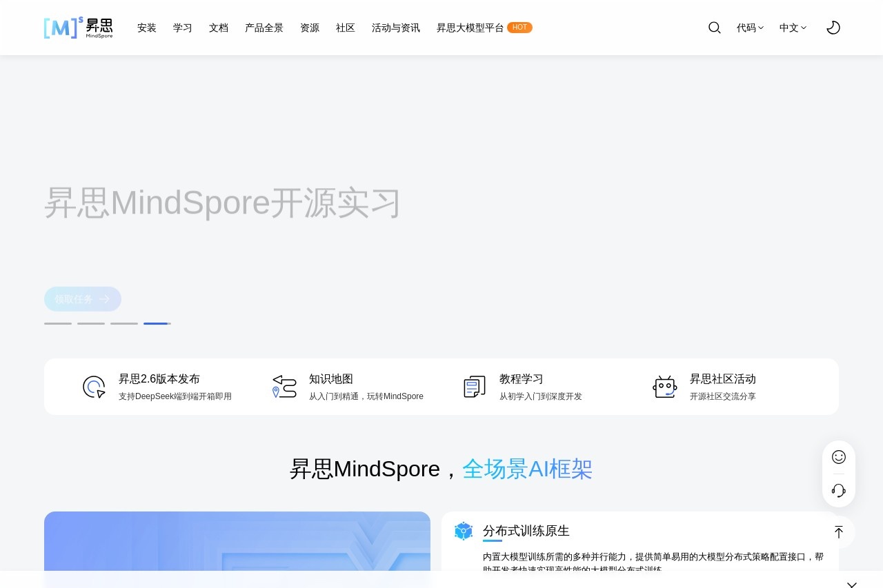Select the fourth carousel indicator bar

(157, 323)
